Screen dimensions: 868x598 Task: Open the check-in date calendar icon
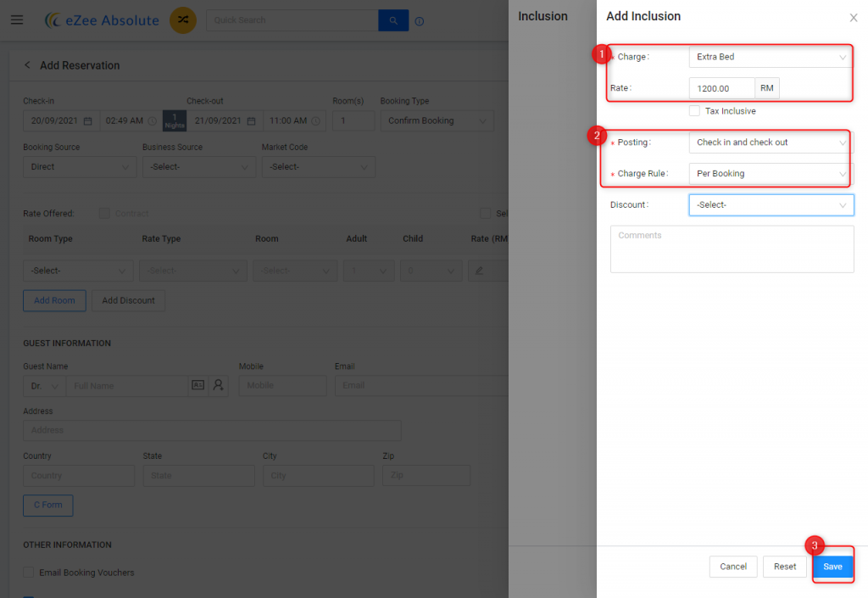point(87,120)
